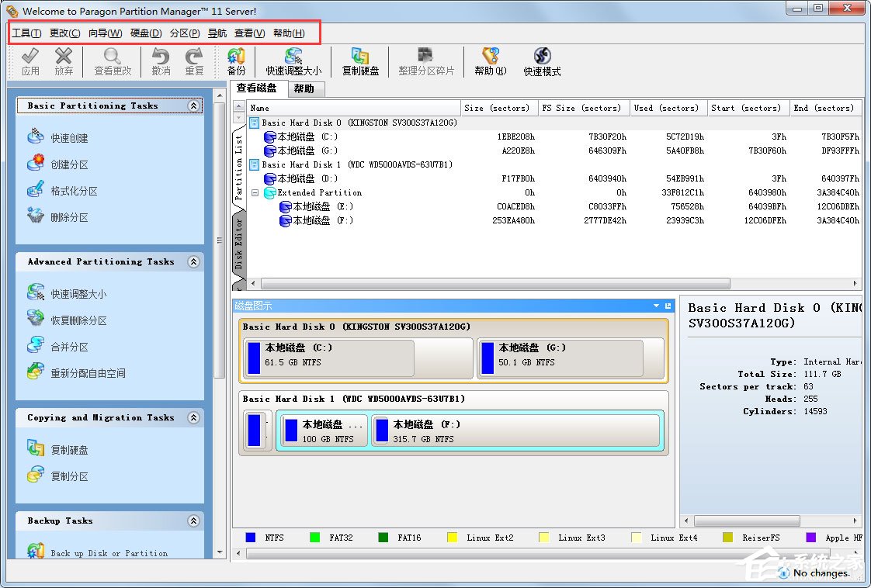
Task: Open the 帮助(H) menu in menu bar
Action: (x=289, y=33)
